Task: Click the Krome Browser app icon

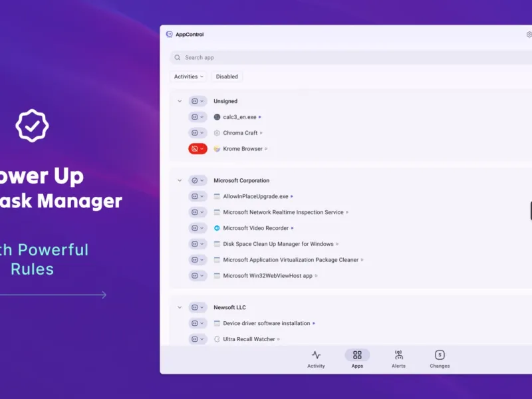Action: pyautogui.click(x=217, y=148)
